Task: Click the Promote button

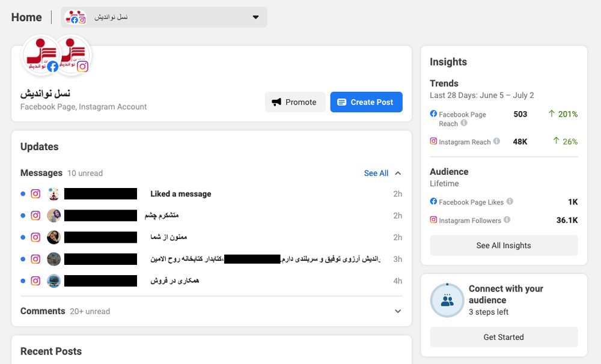Action: point(295,102)
